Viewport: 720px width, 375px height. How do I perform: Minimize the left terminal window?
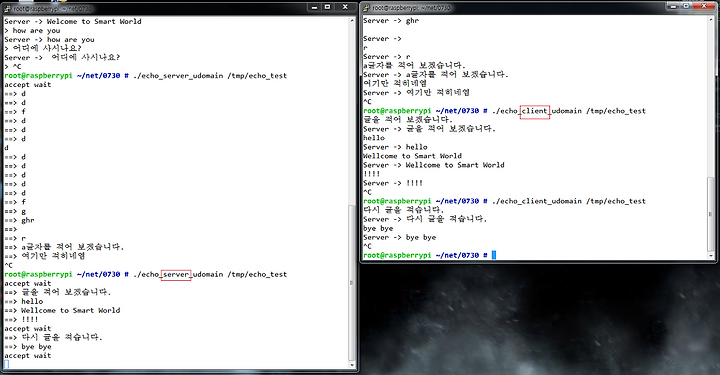(315, 7)
